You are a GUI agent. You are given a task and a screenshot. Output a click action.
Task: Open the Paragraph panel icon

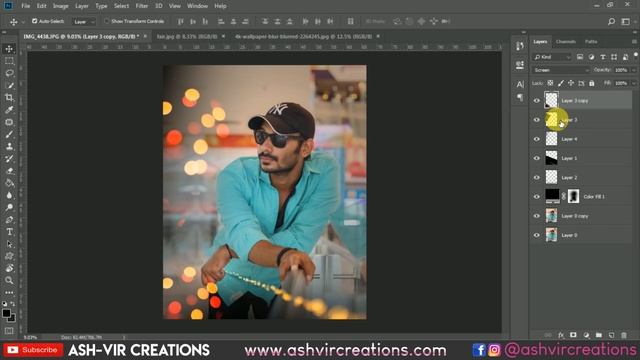click(x=520, y=98)
